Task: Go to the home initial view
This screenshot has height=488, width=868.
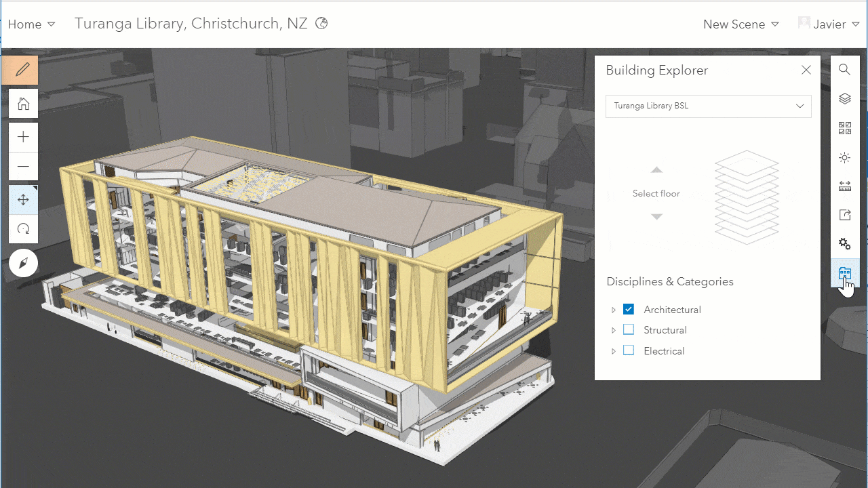Action: 23,104
